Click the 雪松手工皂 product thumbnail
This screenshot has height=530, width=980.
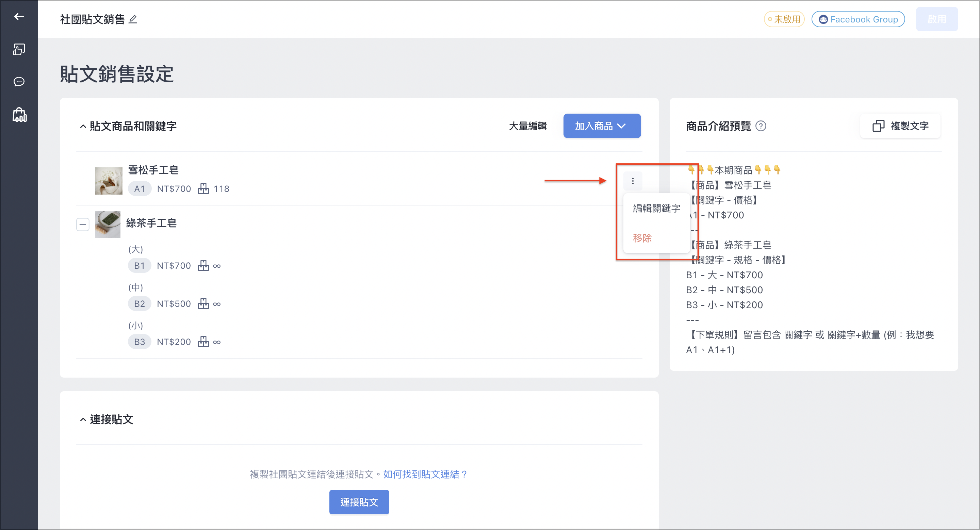(x=109, y=181)
